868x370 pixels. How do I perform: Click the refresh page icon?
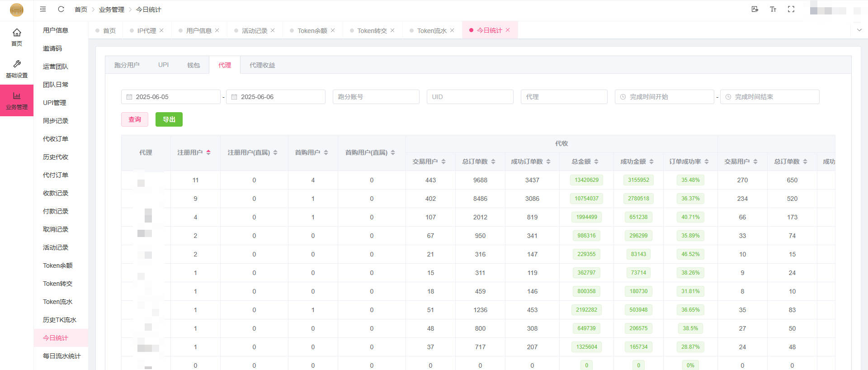click(61, 9)
